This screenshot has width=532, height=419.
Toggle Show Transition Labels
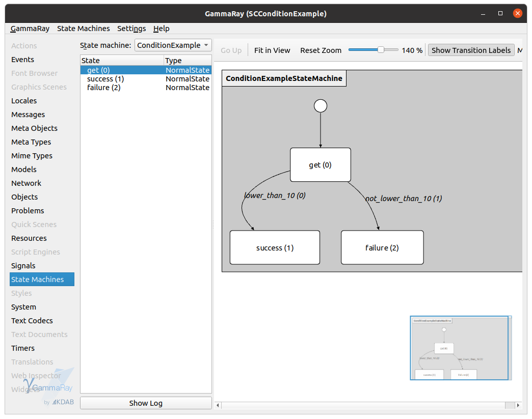[471, 50]
